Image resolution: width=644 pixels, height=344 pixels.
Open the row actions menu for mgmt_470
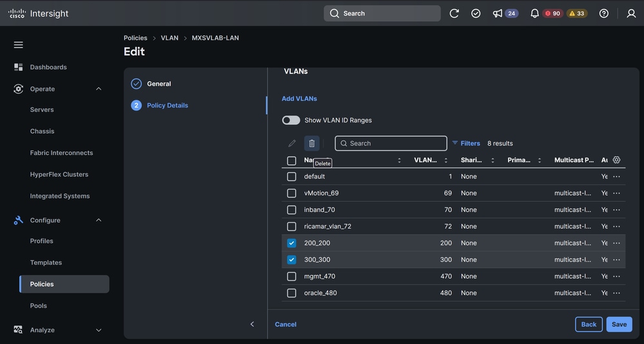tap(616, 276)
